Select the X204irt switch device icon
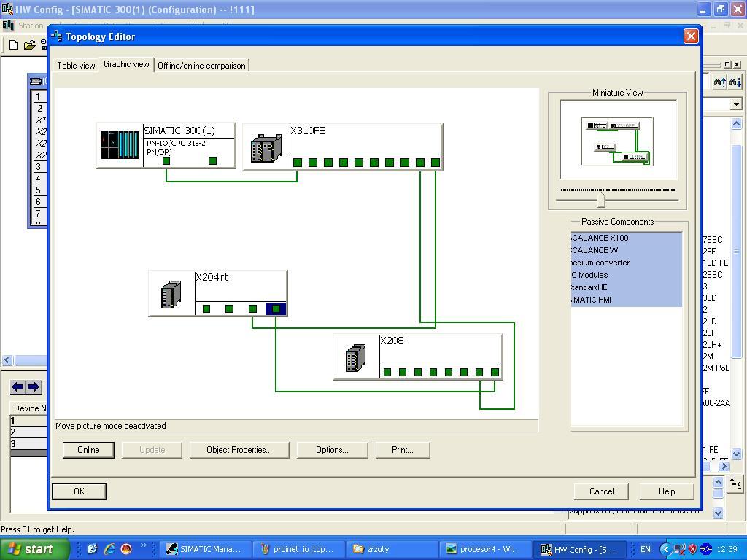This screenshot has height=560, width=747. [x=171, y=295]
